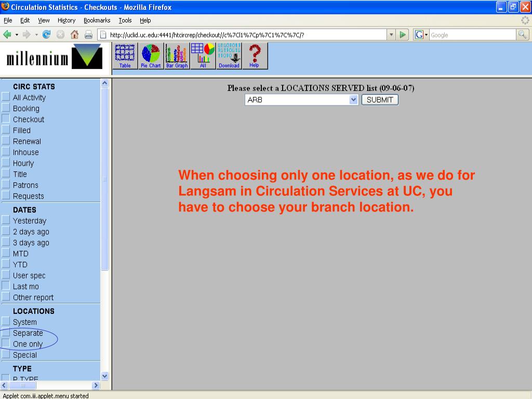Viewport: 532px width, 399px height.
Task: Show All chart types icon
Action: pyautogui.click(x=203, y=56)
